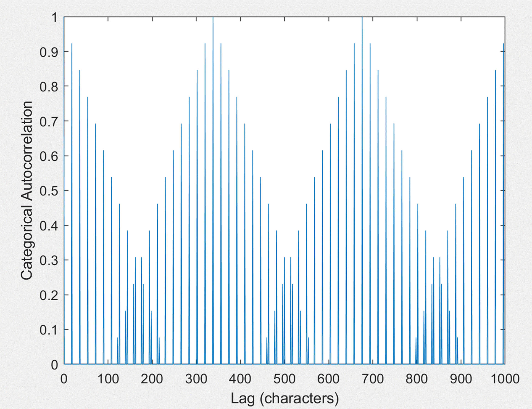The width and height of the screenshot is (532, 409).
Task: Pick the y-axis tick label "0.9"
Action: [49, 52]
